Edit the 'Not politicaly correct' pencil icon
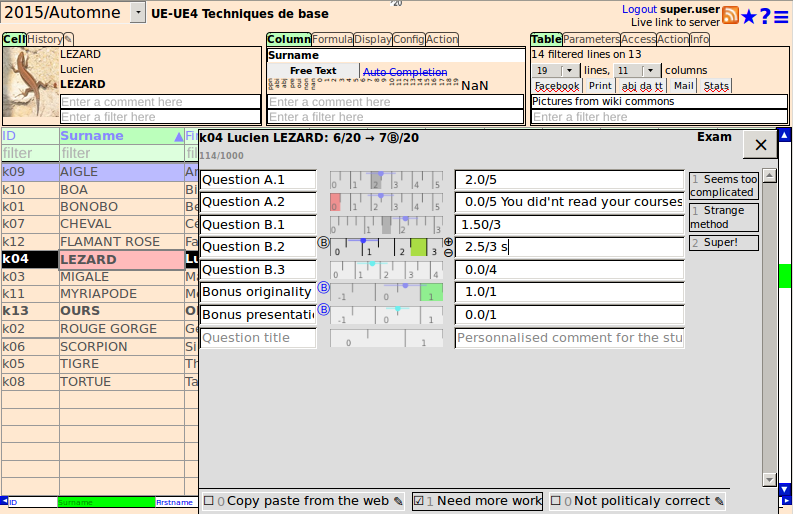The width and height of the screenshot is (793, 514). (717, 501)
